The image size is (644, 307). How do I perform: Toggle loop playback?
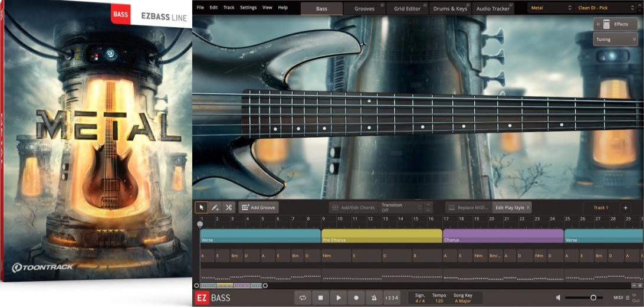coord(303,298)
